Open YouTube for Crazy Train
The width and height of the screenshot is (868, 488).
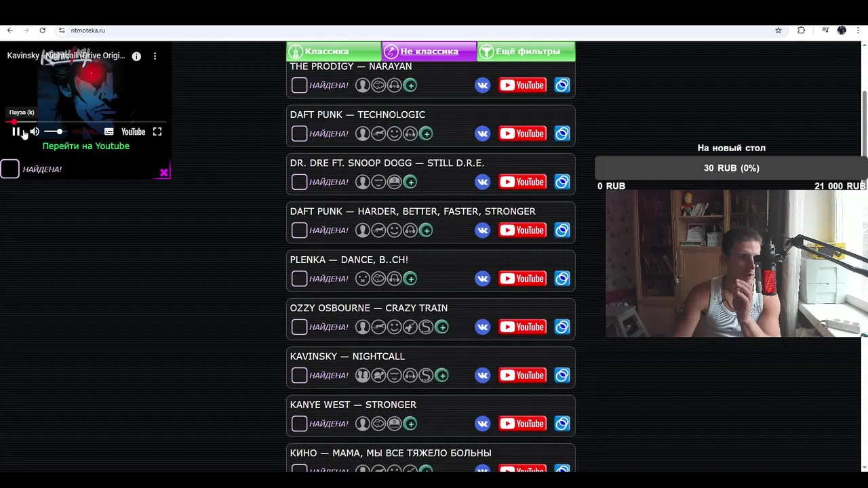click(x=522, y=327)
